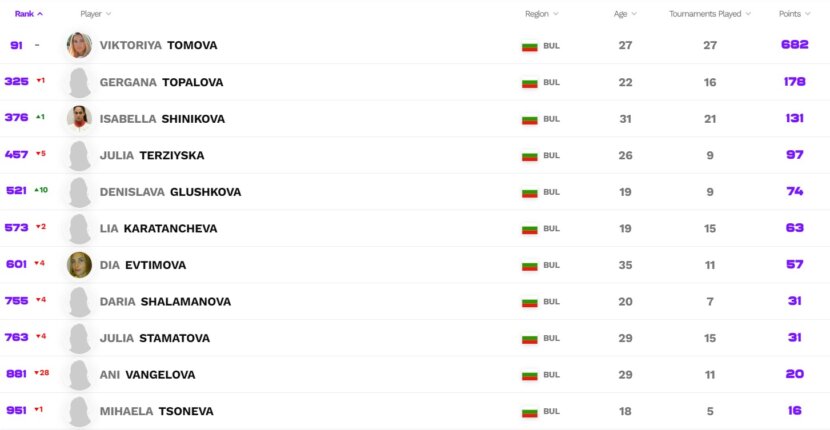Open Ani Vangelova's player profile link

[x=147, y=375]
